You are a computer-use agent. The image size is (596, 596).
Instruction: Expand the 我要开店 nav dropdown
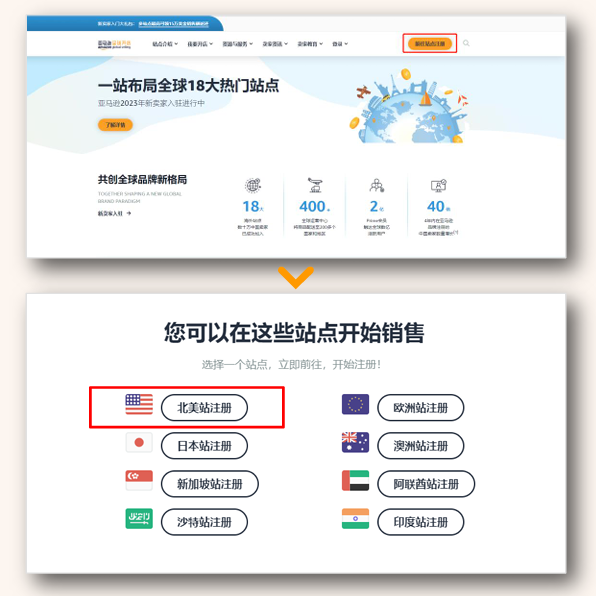[x=200, y=44]
